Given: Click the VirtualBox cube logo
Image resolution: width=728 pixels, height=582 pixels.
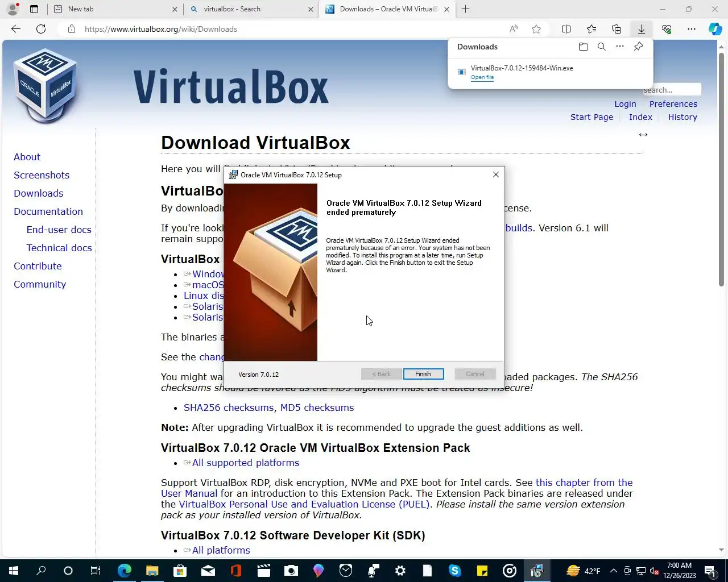Looking at the screenshot, I should (45, 85).
